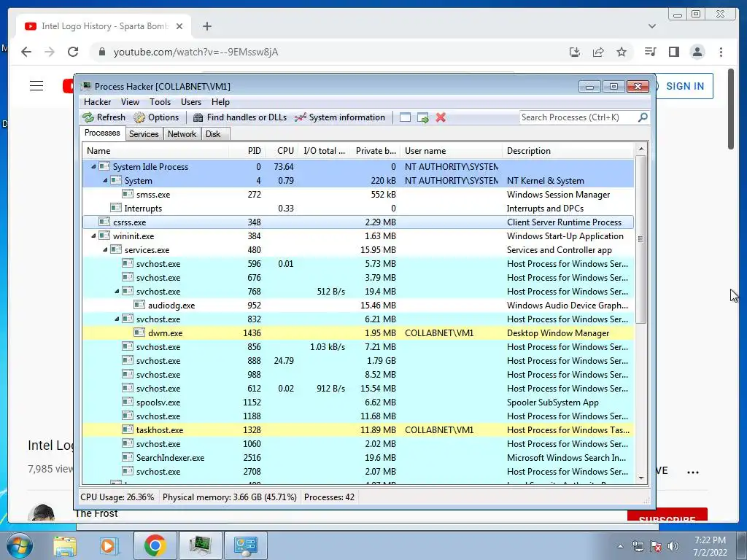Open the Users menu
Viewport: 747px width, 560px height.
tap(191, 102)
